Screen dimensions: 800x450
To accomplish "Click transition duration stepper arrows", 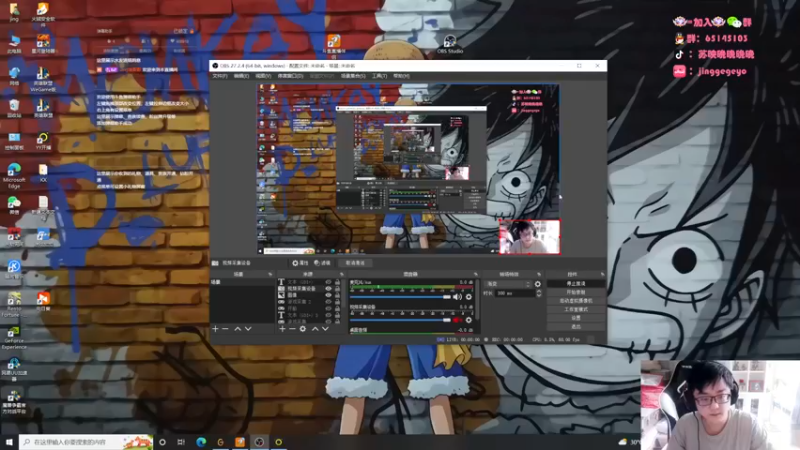I will pyautogui.click(x=539, y=293).
